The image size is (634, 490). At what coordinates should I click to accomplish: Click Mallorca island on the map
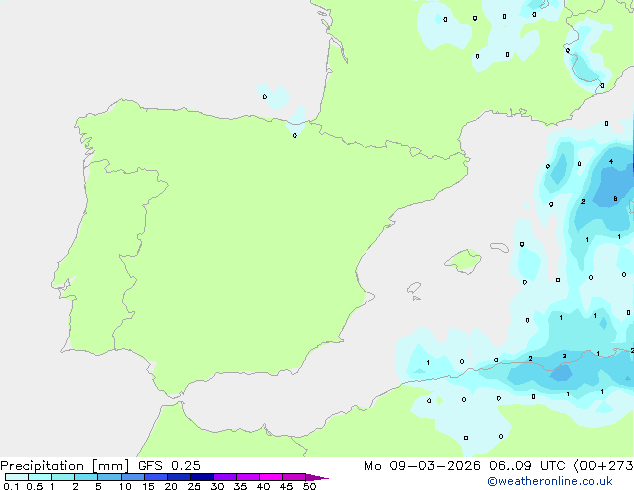tap(464, 261)
